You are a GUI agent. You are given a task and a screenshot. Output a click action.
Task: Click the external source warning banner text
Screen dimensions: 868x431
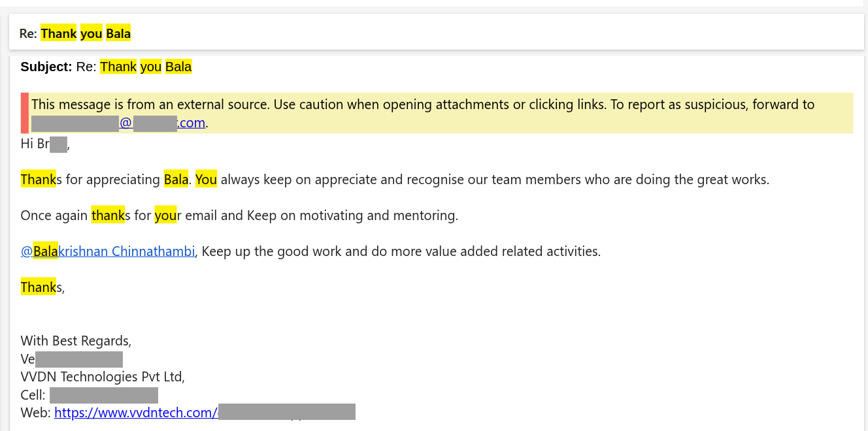[422, 105]
